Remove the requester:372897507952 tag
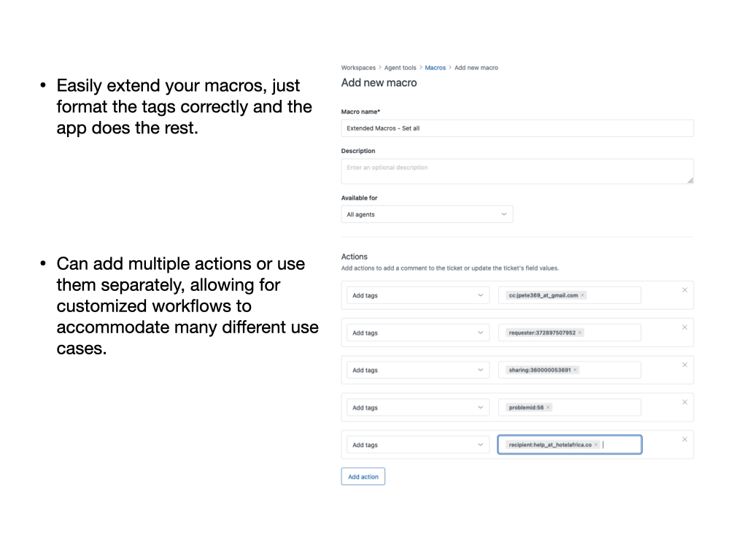 579,332
